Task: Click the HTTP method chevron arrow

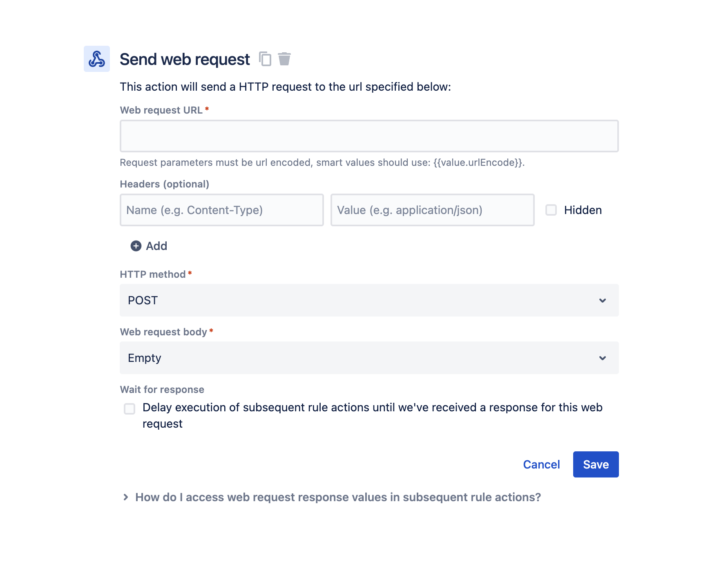Action: 603,301
